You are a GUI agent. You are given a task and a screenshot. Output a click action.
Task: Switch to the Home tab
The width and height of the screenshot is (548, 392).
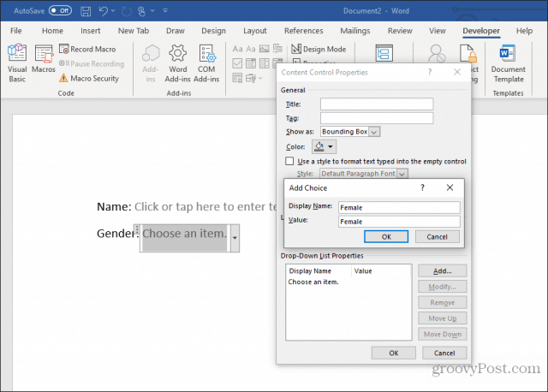coord(52,31)
